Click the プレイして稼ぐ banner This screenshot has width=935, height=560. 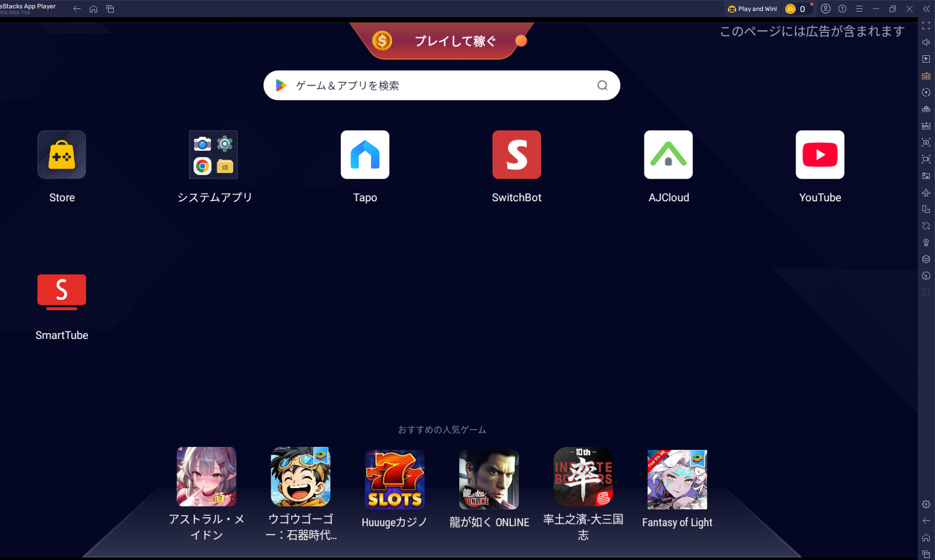coord(442,41)
